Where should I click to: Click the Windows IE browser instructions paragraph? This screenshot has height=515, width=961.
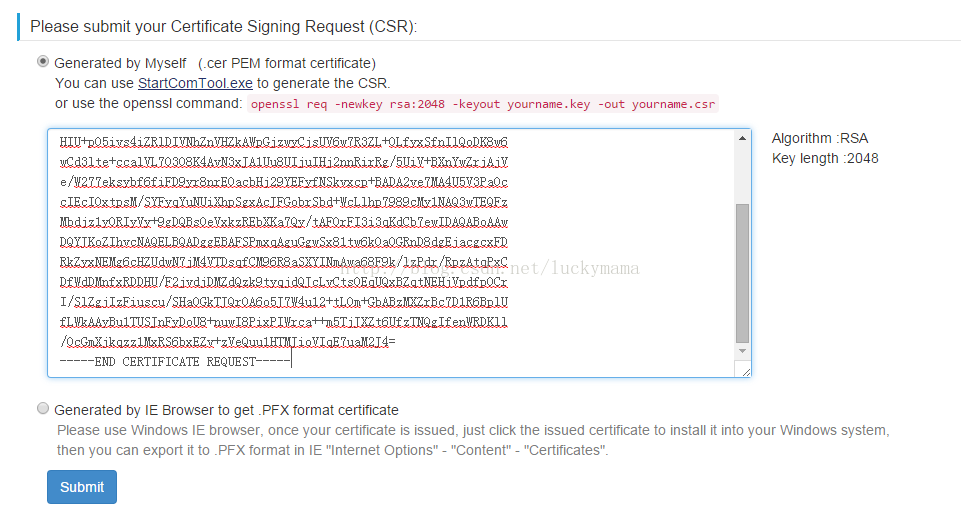pyautogui.click(x=473, y=440)
